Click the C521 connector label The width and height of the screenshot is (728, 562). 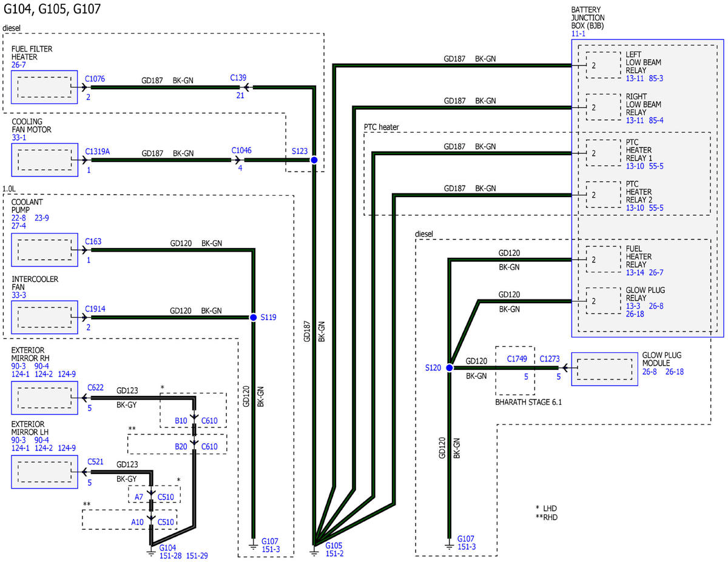point(95,461)
